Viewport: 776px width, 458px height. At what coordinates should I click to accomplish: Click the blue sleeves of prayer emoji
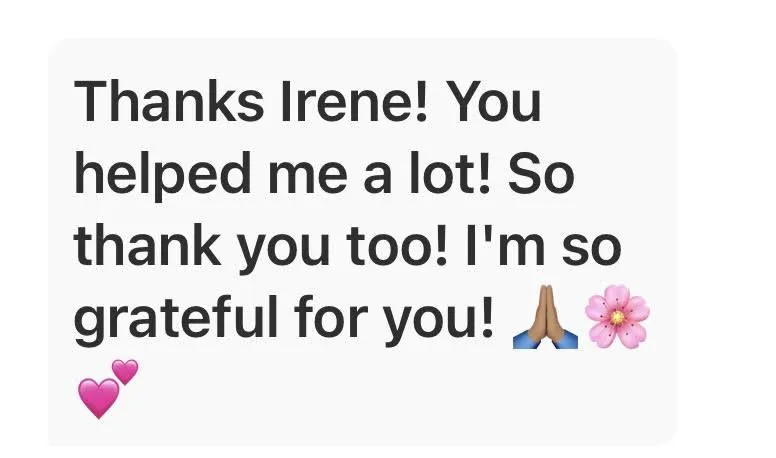pos(545,340)
